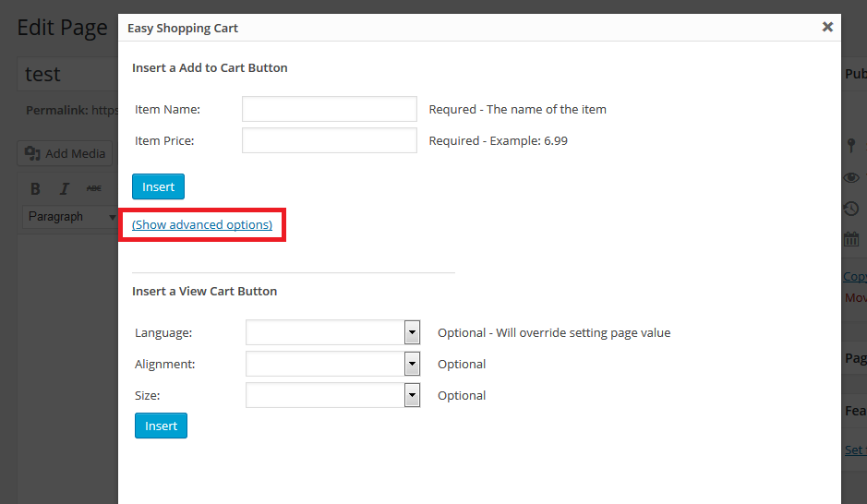The width and height of the screenshot is (867, 504).
Task: Toggle italic formatting in the editor
Action: pyautogui.click(x=64, y=189)
